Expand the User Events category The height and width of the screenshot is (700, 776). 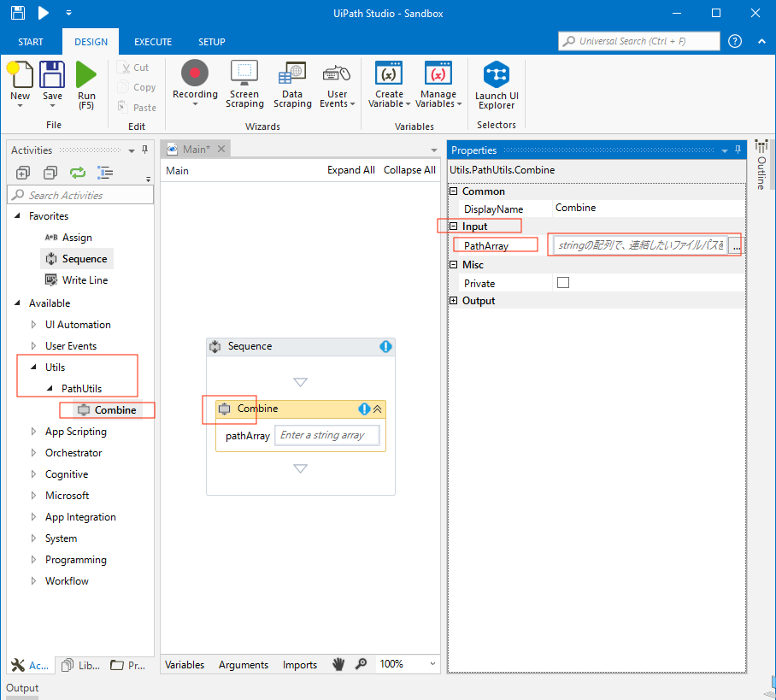pos(33,346)
